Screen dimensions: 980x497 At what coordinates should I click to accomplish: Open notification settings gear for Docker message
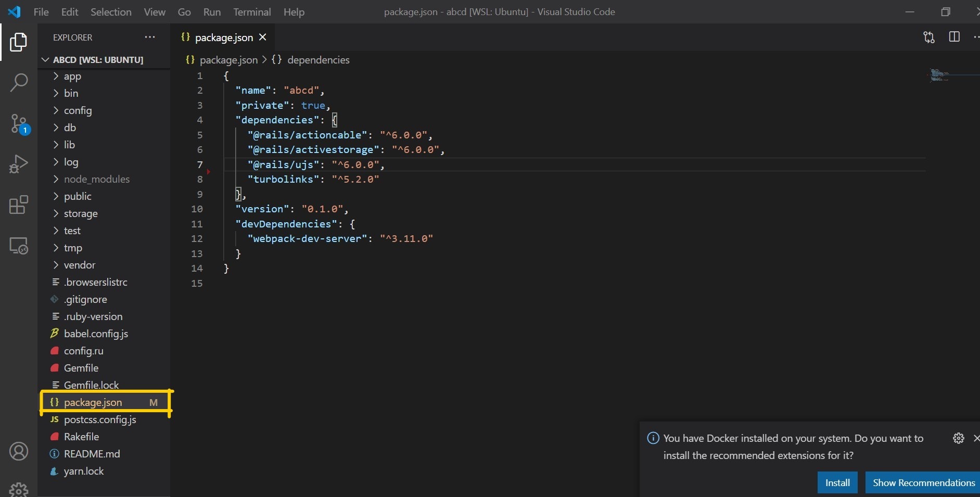coord(959,438)
